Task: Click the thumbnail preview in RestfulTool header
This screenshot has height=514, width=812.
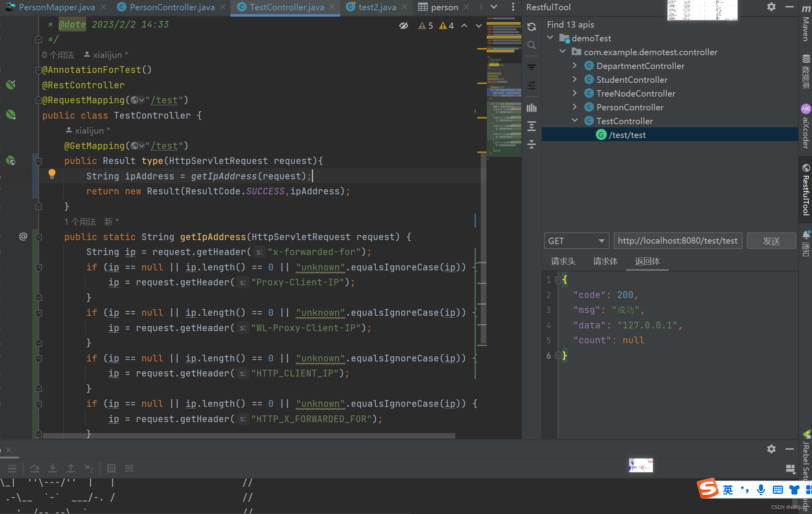Action: [x=702, y=10]
